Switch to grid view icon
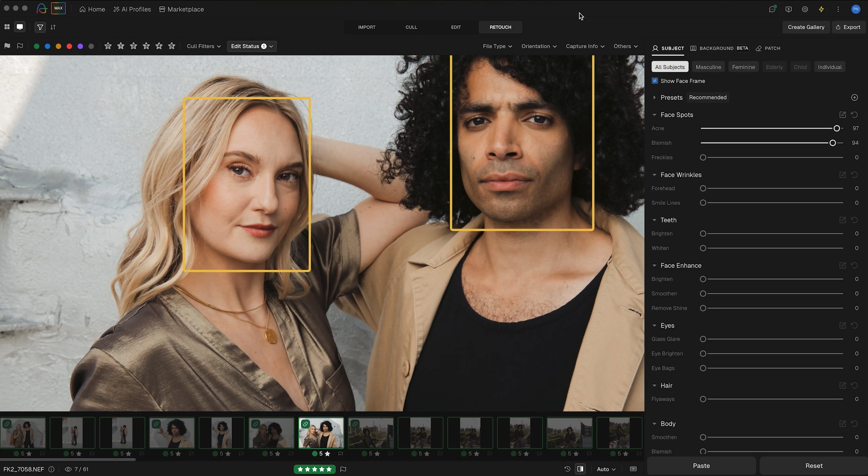 click(7, 27)
